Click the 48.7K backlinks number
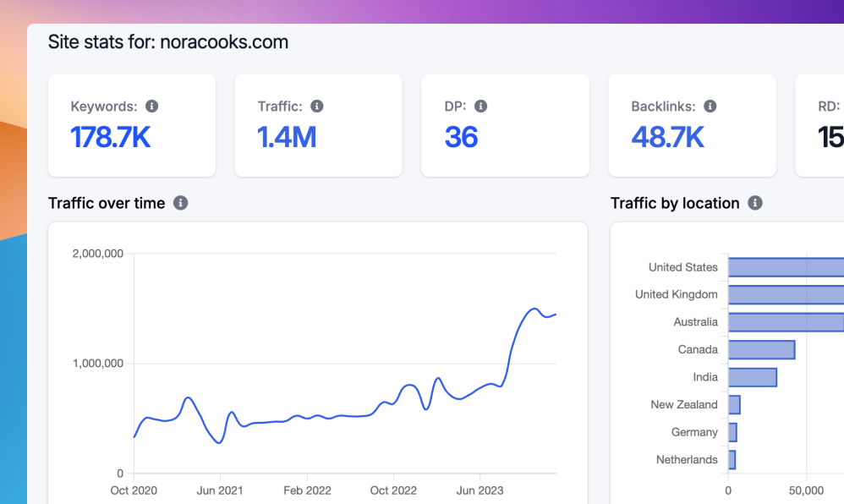 click(667, 137)
